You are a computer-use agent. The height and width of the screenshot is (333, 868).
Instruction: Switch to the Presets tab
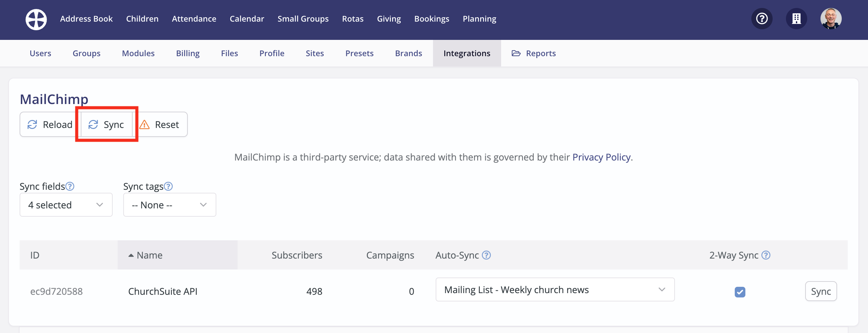[x=360, y=53]
